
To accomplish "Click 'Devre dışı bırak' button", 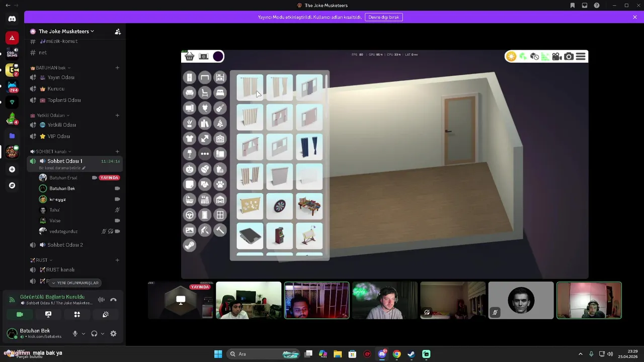I will [384, 17].
